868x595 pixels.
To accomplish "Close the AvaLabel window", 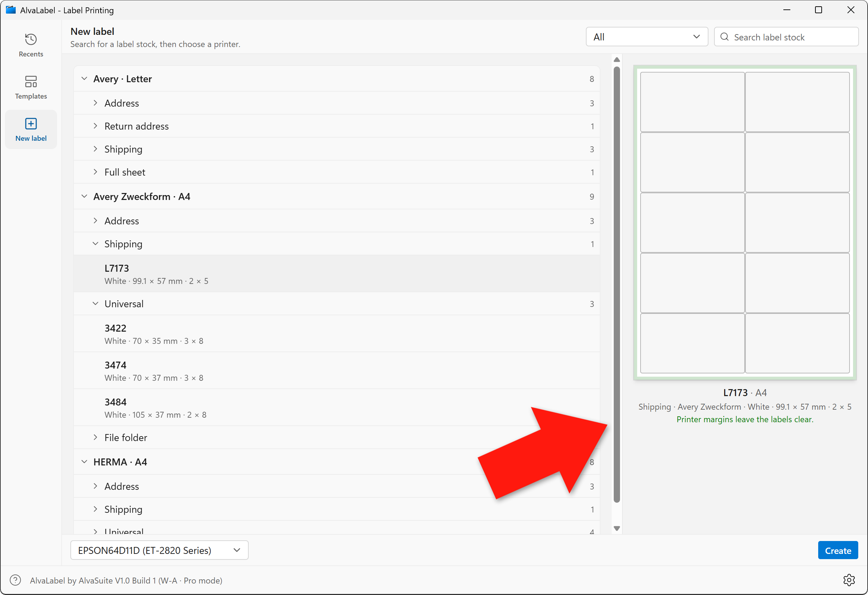I will (851, 10).
